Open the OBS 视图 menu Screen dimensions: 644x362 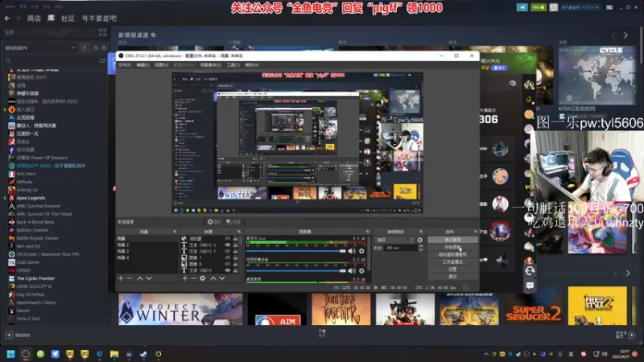(162, 65)
